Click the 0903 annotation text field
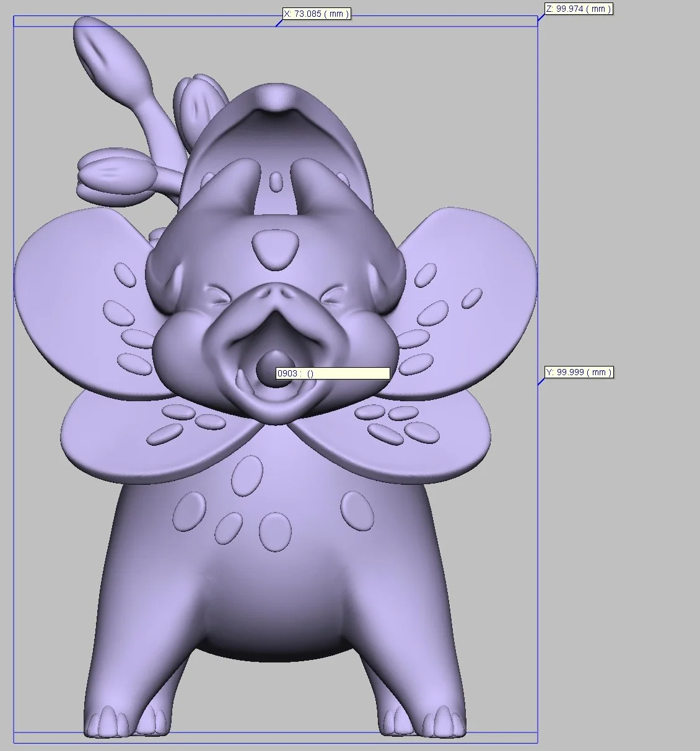The image size is (700, 751). click(333, 373)
